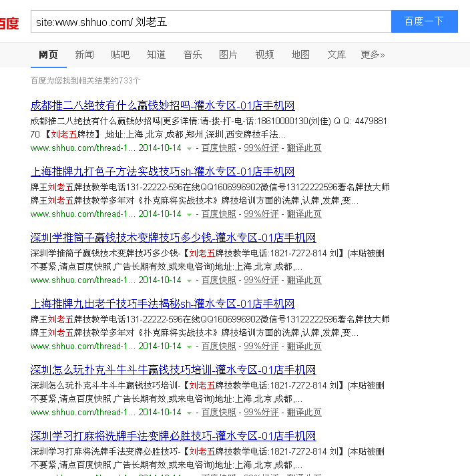Image resolution: width=470 pixels, height=476 pixels.
Task: Open 百度快照 for 深圳学推筒子 result
Action: click(218, 280)
